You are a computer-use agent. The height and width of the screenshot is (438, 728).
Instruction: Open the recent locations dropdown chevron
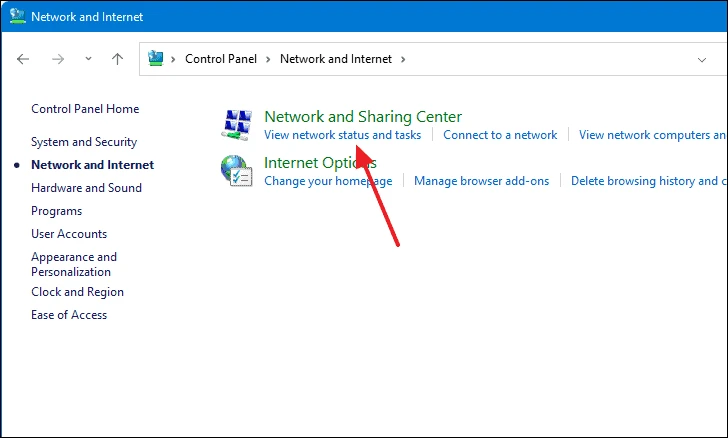point(88,59)
